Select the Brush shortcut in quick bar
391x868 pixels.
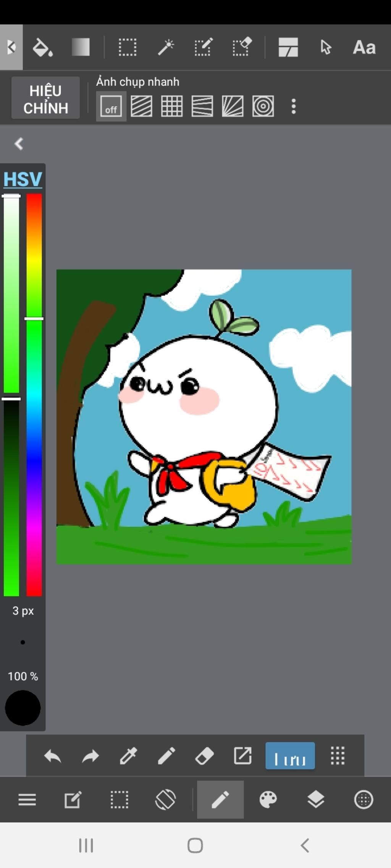click(x=166, y=756)
